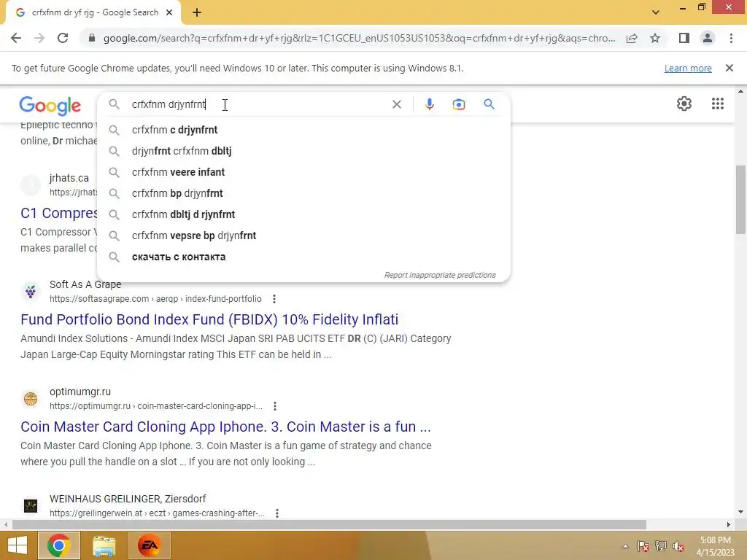Click the blue search magnifier button
The image size is (747, 560).
[489, 104]
